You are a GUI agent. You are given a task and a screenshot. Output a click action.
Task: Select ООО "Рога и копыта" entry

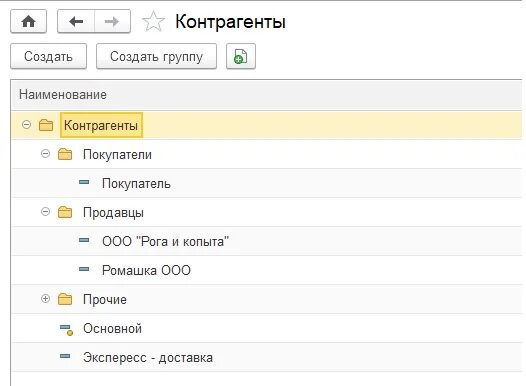pyautogui.click(x=267, y=241)
